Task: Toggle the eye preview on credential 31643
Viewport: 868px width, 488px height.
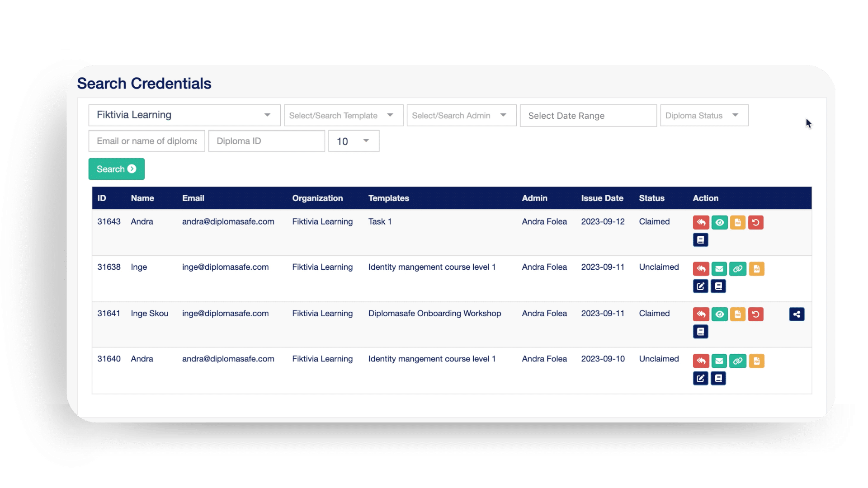Action: tap(720, 222)
